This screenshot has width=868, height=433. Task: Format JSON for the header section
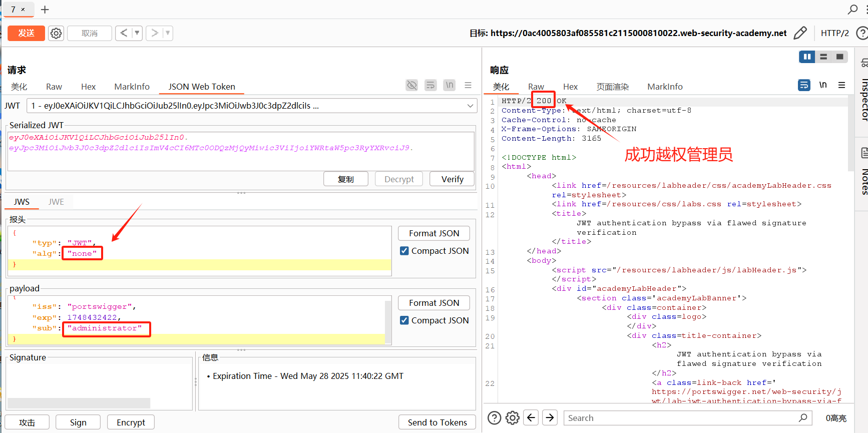coord(434,233)
